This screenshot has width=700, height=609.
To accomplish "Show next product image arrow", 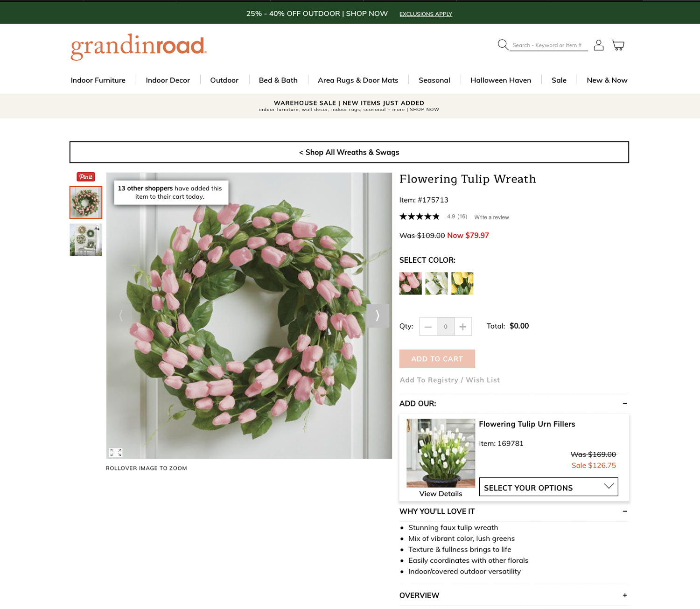I will (x=378, y=315).
